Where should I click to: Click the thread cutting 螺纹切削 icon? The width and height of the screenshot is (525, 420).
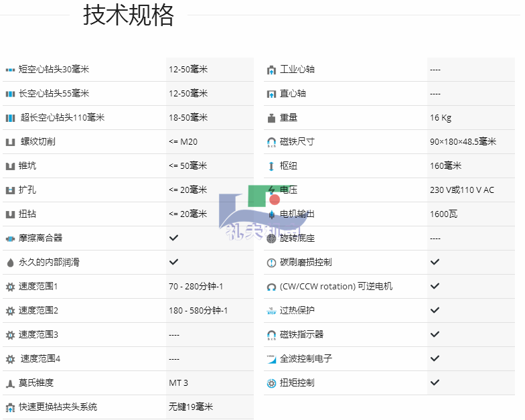(10, 142)
